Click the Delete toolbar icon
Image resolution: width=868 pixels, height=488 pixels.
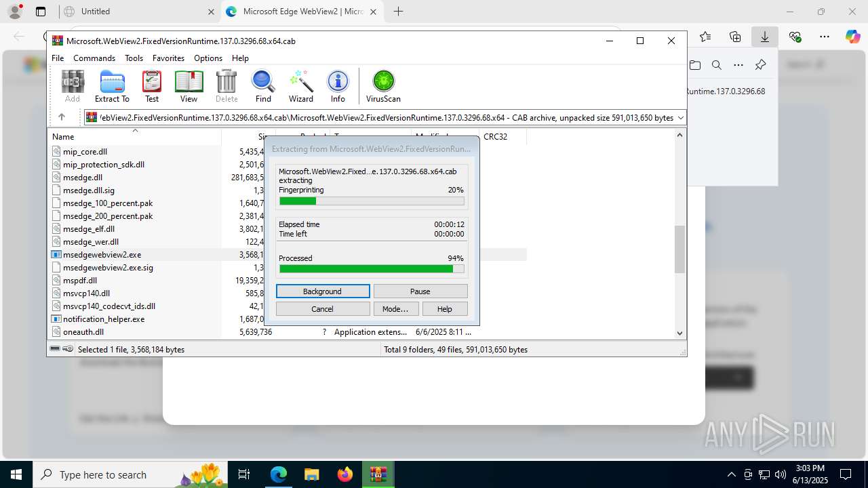(x=226, y=86)
